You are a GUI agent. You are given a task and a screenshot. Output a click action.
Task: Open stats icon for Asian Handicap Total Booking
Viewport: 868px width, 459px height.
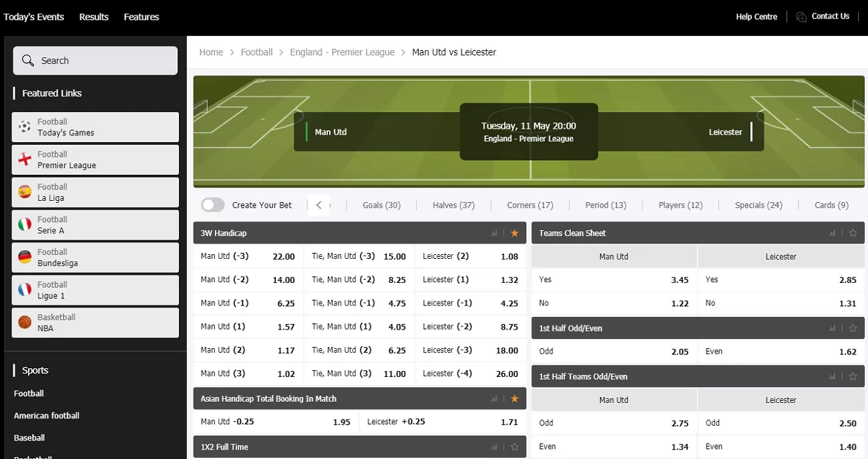(x=494, y=399)
